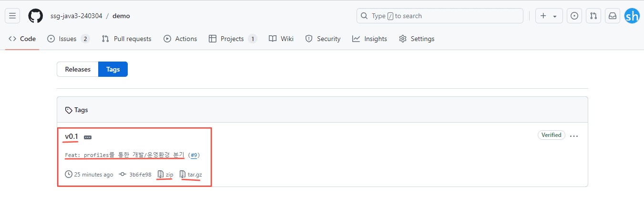Image resolution: width=644 pixels, height=198 pixels.
Task: Open the Issues tab
Action: pyautogui.click(x=68, y=39)
